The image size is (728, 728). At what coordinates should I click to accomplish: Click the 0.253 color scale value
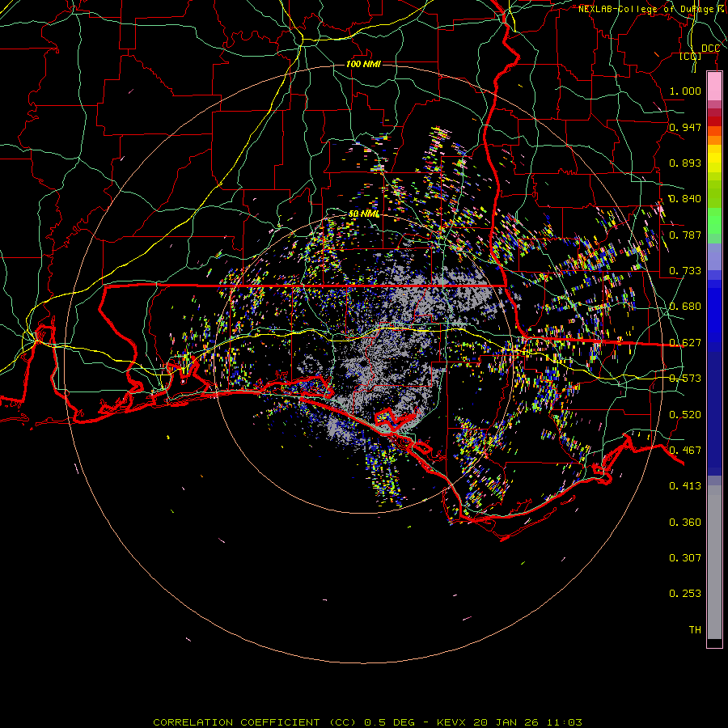pyautogui.click(x=685, y=594)
